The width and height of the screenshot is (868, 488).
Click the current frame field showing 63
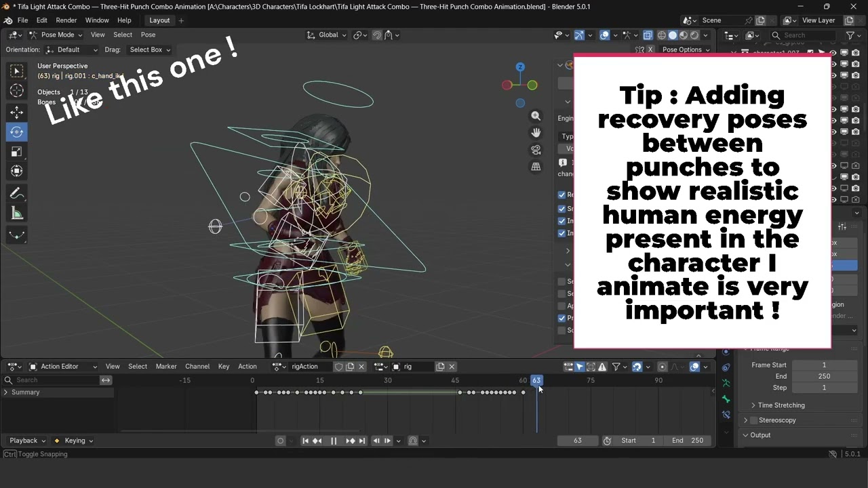coord(578,441)
